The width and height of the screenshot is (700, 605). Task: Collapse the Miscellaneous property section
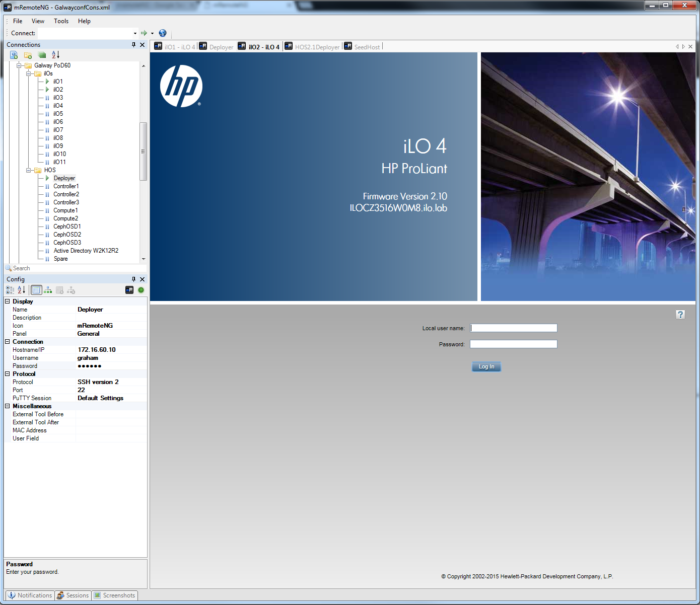tap(8, 406)
